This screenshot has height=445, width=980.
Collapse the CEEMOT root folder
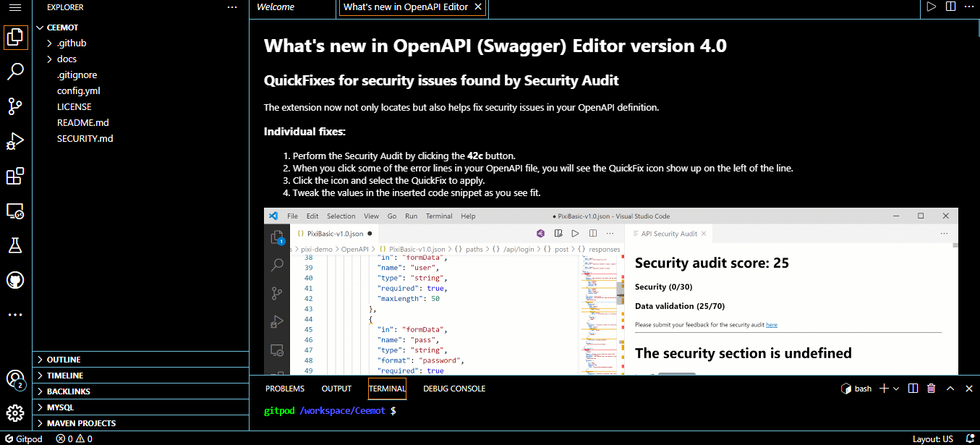[141, 27]
